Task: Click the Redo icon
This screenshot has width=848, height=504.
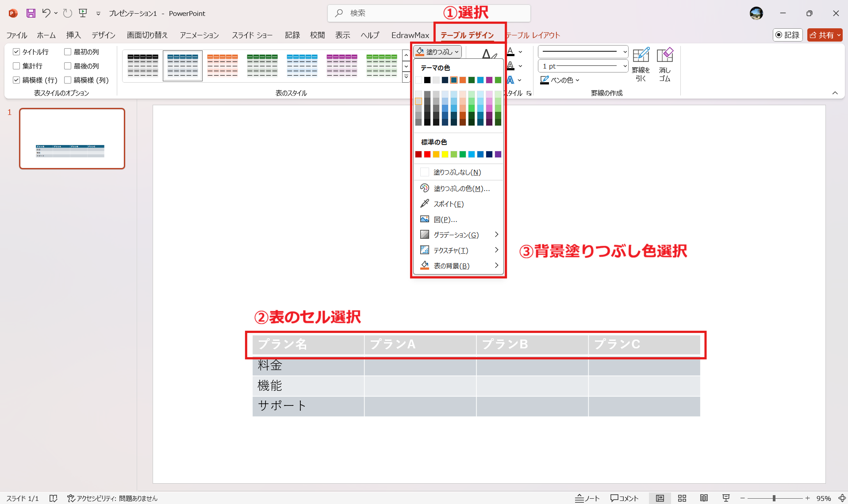Action: [x=67, y=13]
